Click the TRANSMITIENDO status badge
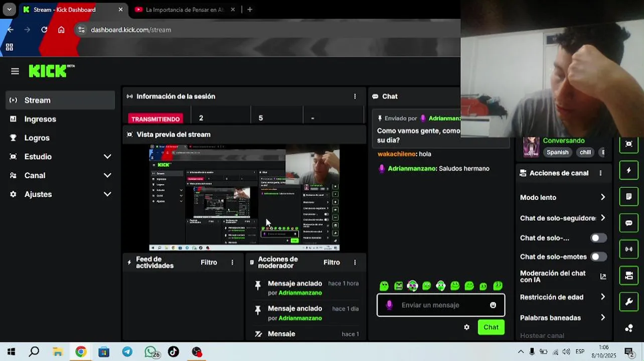 (155, 119)
